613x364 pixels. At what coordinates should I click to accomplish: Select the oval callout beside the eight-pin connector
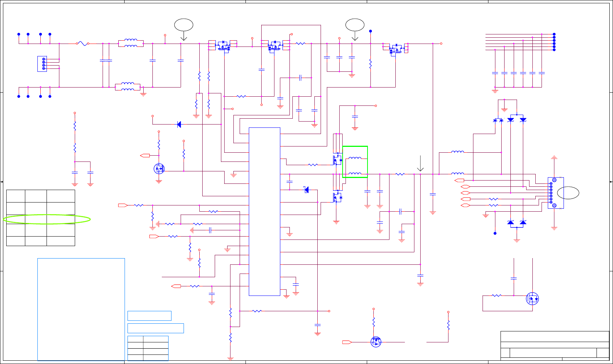click(568, 193)
